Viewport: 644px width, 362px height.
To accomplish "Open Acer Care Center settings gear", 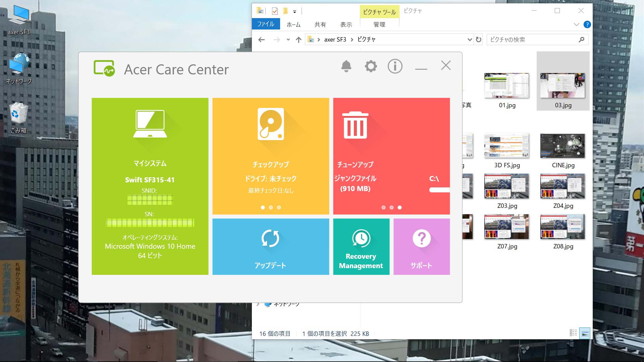I will coord(371,66).
